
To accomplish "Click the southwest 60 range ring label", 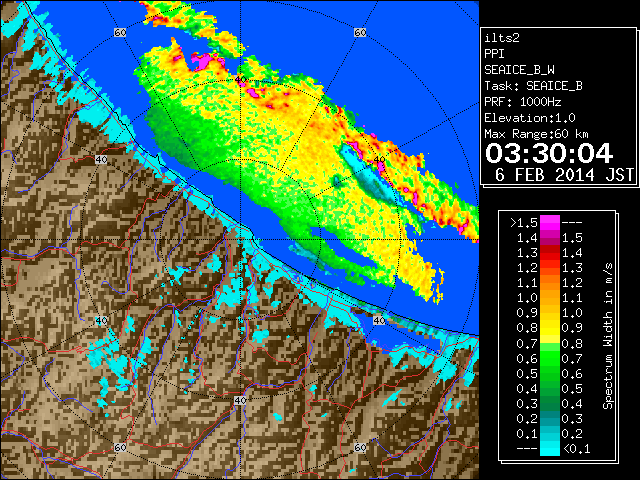I will [x=120, y=448].
